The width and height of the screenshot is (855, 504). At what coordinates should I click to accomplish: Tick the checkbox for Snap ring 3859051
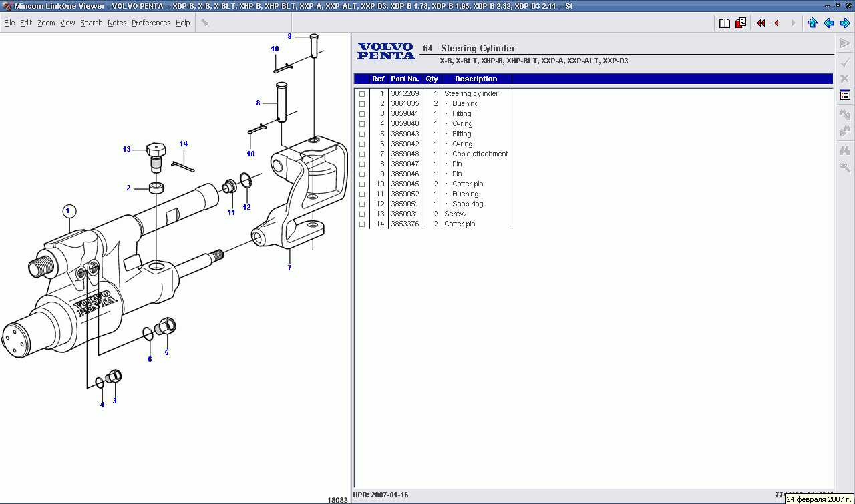point(362,204)
